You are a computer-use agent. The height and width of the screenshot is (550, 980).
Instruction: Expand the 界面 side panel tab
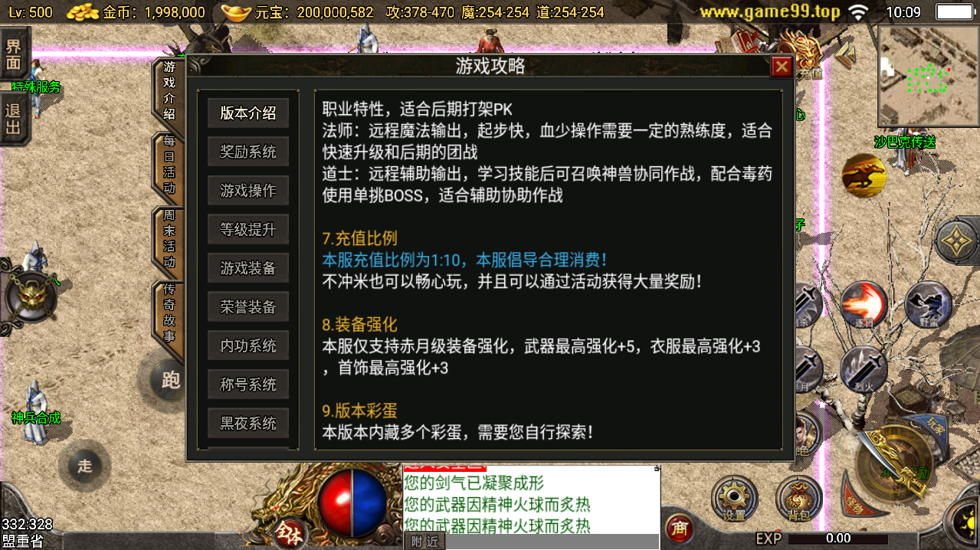[14, 54]
